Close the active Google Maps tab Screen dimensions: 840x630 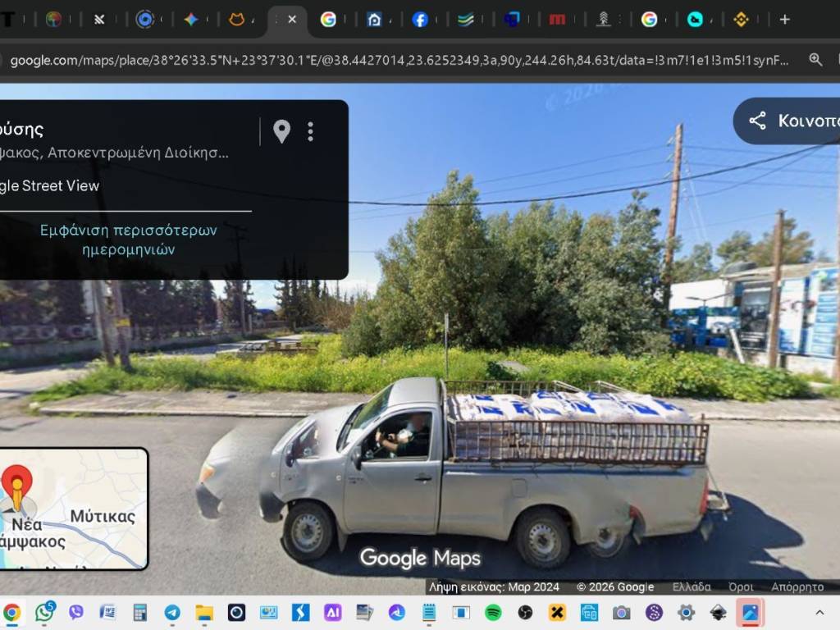(291, 20)
